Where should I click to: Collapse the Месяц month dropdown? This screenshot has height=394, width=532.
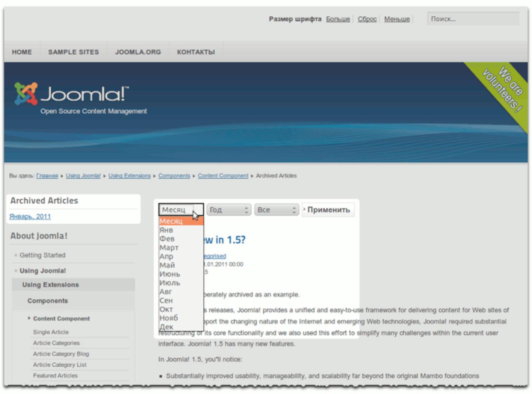click(181, 210)
